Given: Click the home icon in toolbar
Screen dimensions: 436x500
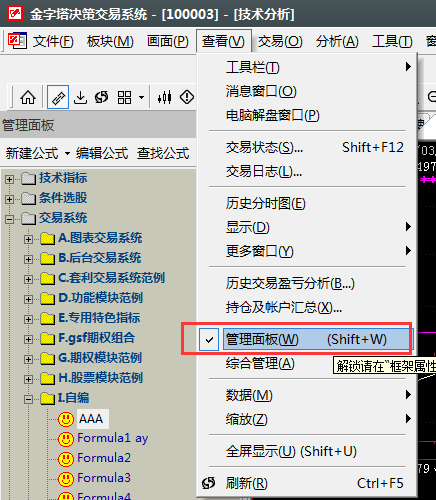Looking at the screenshot, I should click(28, 97).
